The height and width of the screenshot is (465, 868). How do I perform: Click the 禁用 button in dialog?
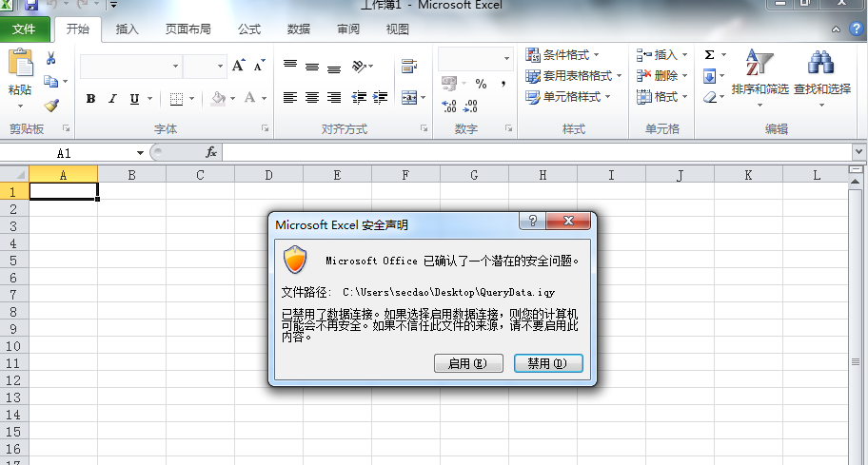click(548, 363)
